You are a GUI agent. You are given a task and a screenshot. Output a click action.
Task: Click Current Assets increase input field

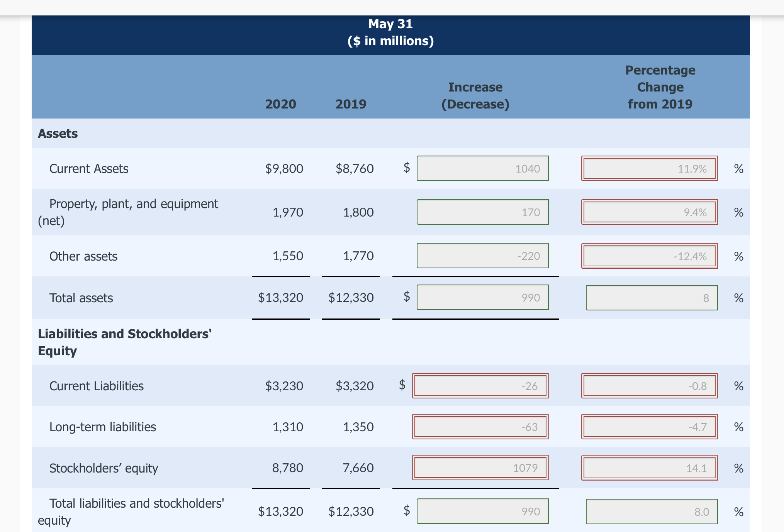click(x=482, y=168)
